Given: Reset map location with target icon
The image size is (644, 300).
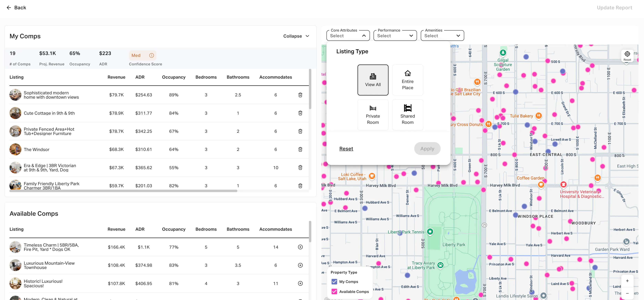Looking at the screenshot, I should click(x=627, y=56).
